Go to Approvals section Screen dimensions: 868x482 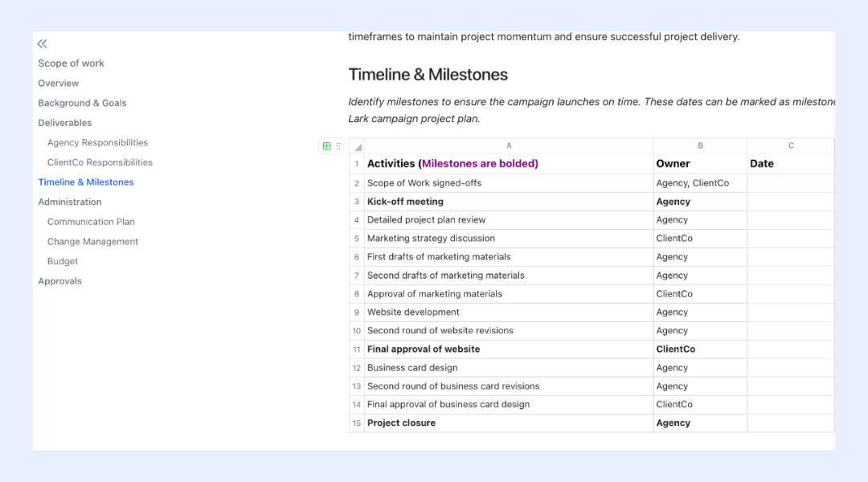pos(59,281)
